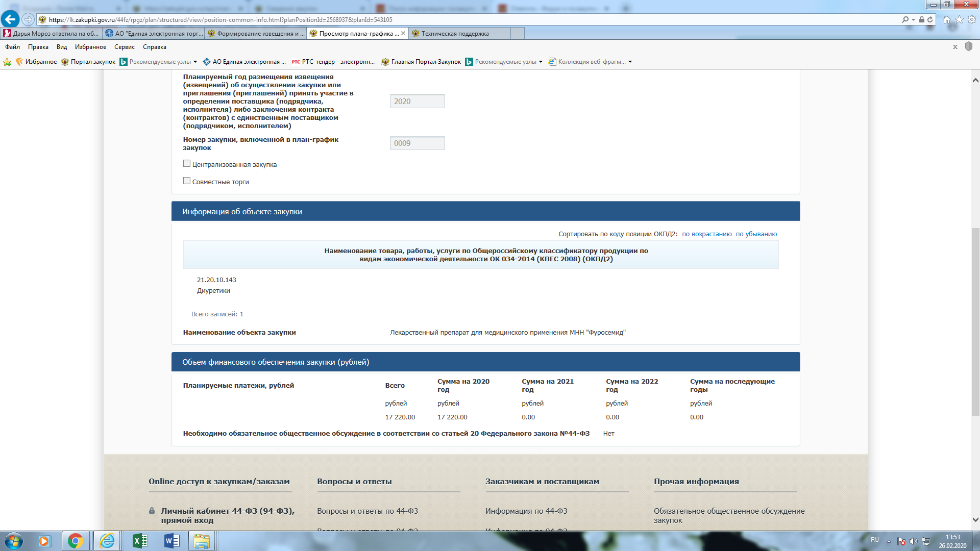Click the Favorites star icon at top right
Image resolution: width=980 pixels, height=551 pixels.
(959, 19)
